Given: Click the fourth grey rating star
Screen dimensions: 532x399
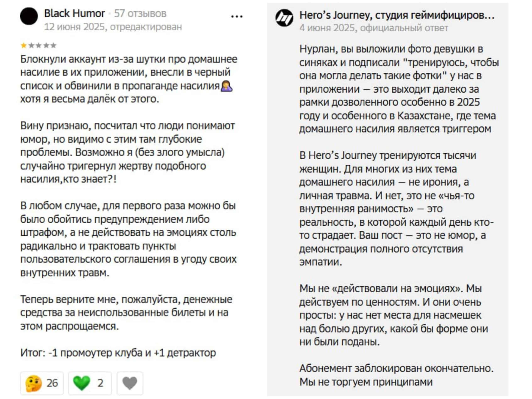Looking at the screenshot, I should (46, 45).
